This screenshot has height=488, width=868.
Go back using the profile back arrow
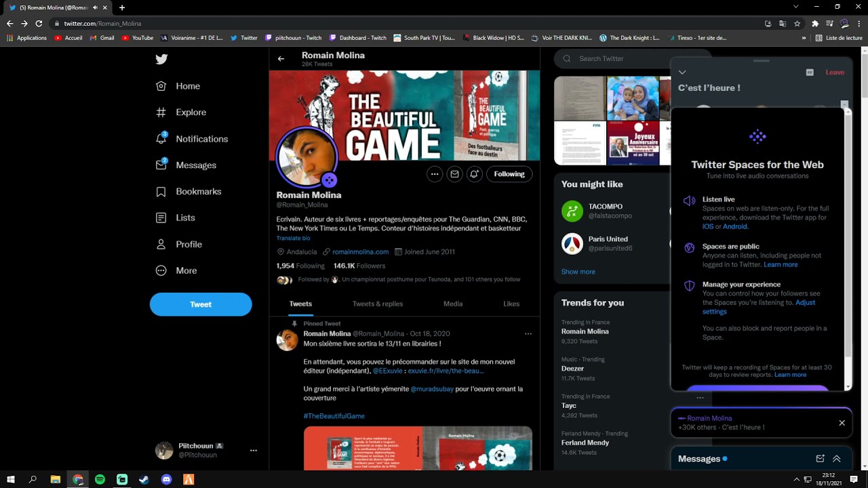click(281, 59)
